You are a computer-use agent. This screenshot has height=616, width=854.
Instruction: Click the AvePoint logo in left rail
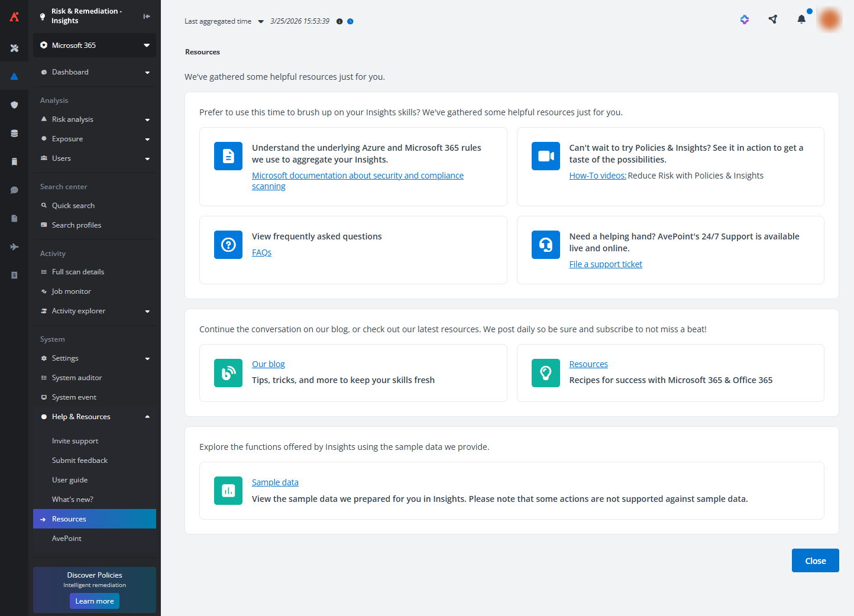[x=14, y=17]
